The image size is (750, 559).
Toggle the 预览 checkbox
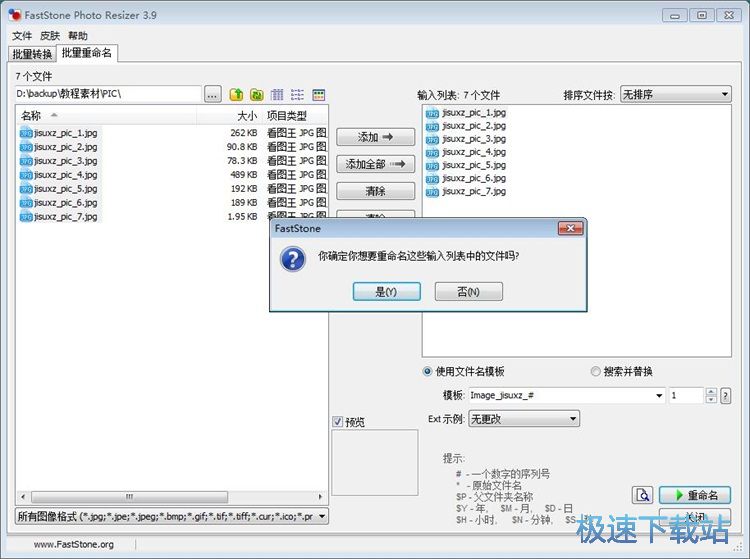[x=338, y=422]
